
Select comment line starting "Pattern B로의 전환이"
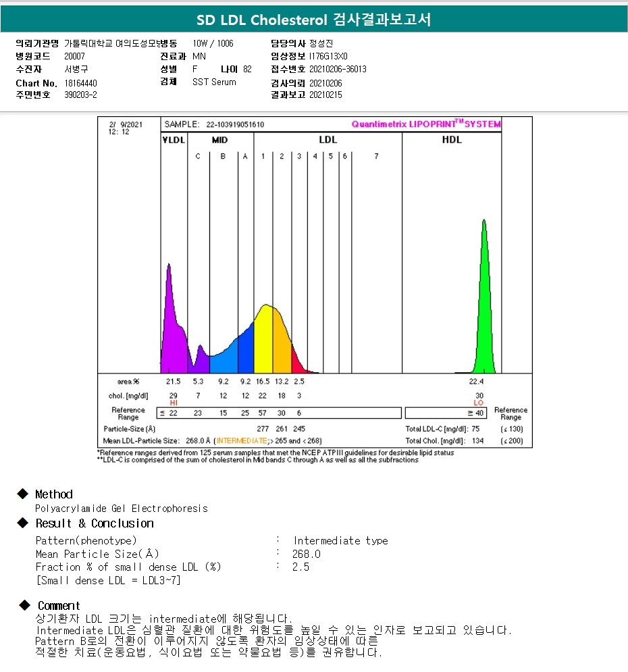coord(207,641)
